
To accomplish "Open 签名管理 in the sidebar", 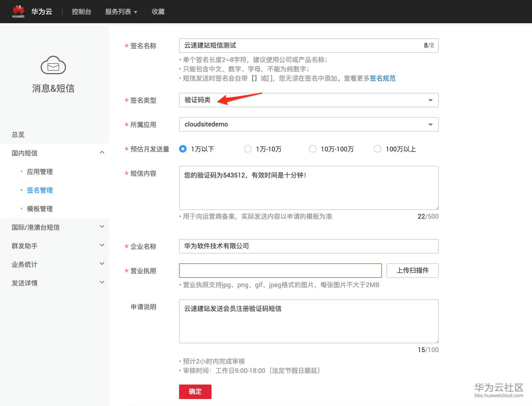I will [x=40, y=190].
